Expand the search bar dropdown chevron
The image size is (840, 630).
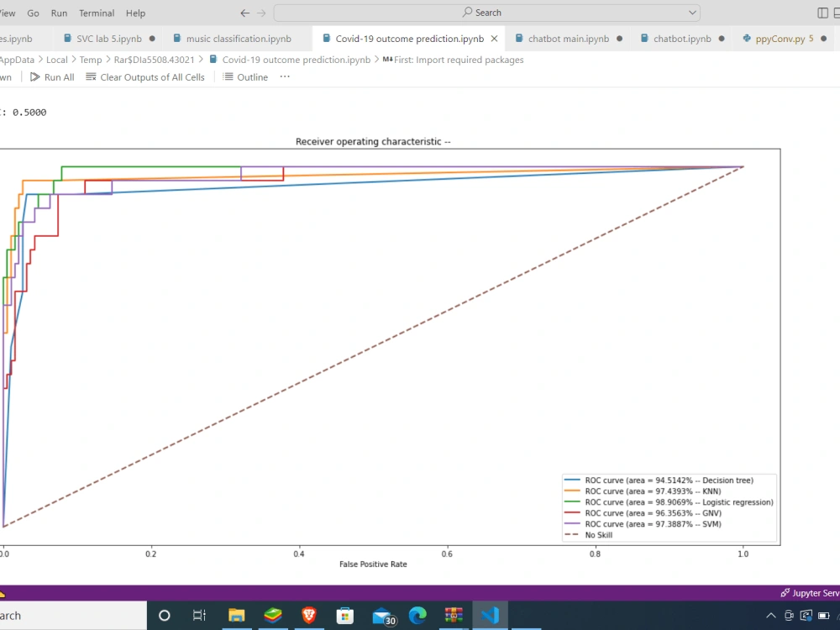click(x=692, y=13)
